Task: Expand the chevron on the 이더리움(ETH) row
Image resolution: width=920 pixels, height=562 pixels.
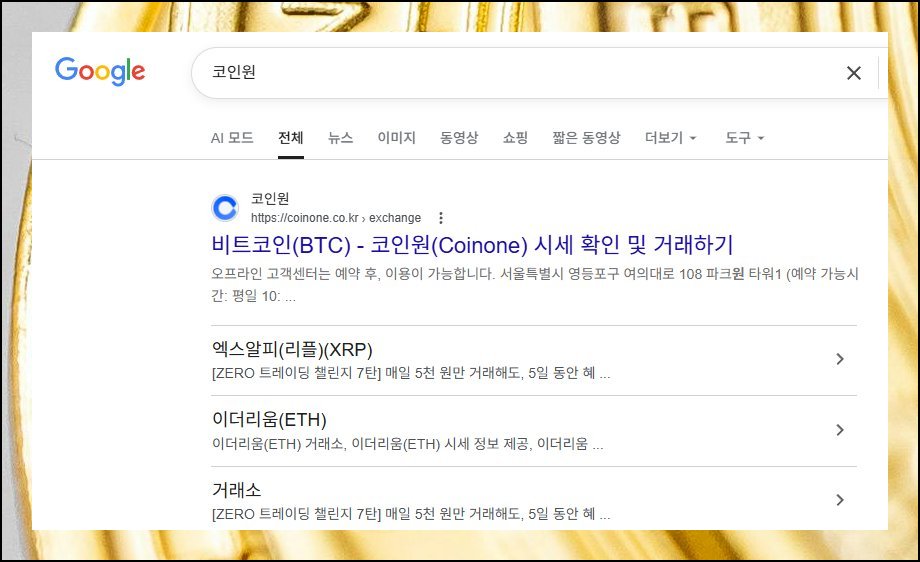Action: pos(840,430)
